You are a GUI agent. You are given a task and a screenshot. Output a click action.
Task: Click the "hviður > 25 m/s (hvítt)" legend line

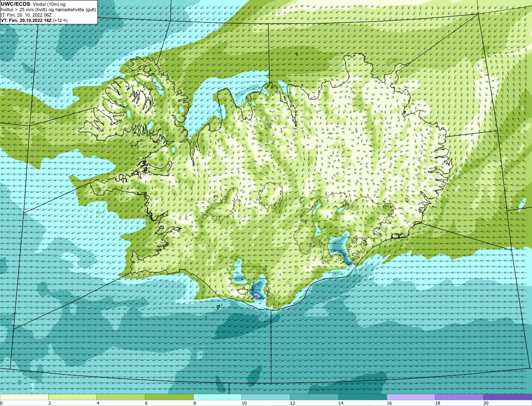coord(48,9)
